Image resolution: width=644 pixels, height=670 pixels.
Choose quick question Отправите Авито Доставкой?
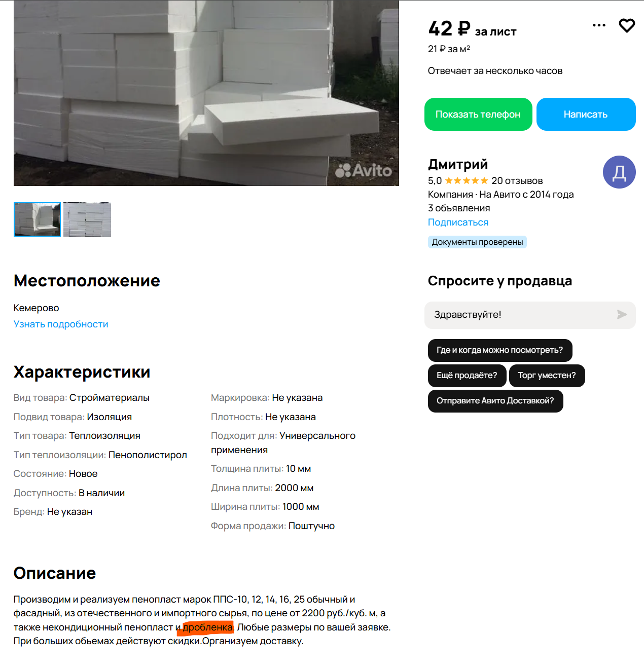click(495, 401)
